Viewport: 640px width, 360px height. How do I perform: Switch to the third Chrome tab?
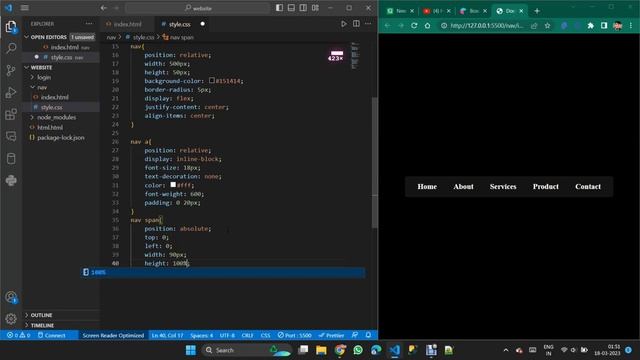[473, 11]
